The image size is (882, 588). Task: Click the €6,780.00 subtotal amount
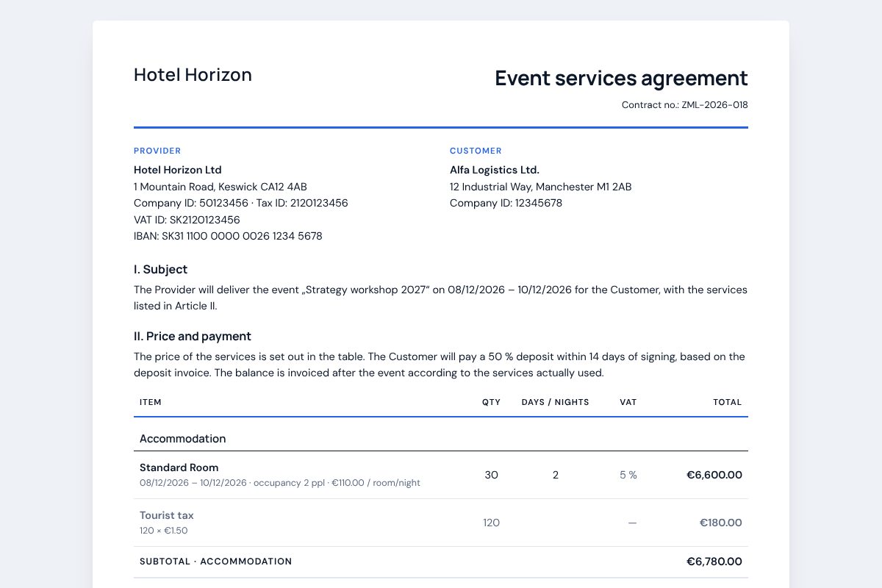(714, 562)
